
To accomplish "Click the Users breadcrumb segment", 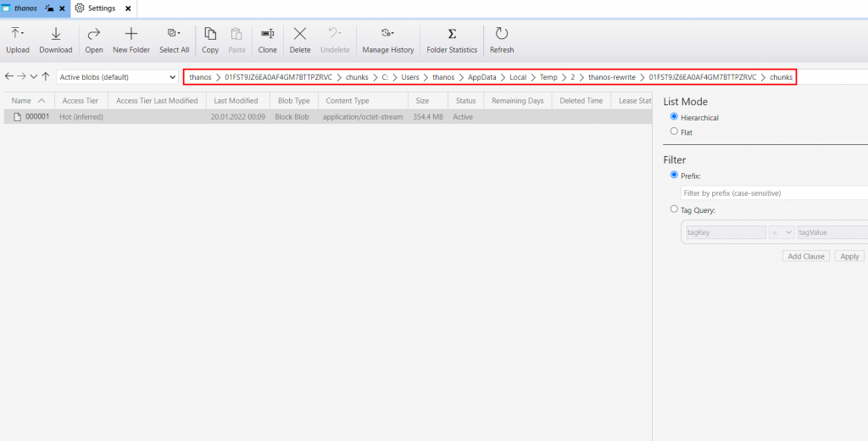I will point(410,77).
